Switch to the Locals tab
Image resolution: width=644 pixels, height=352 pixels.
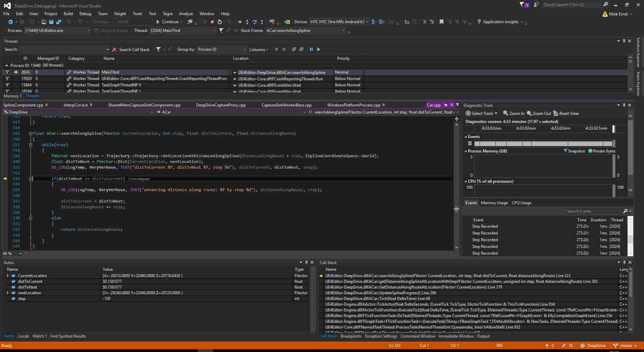[23, 336]
